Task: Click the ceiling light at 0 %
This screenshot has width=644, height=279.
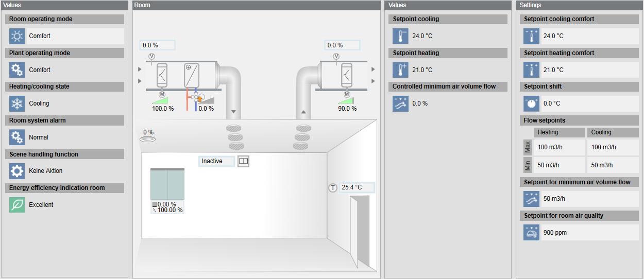Action: (148, 139)
